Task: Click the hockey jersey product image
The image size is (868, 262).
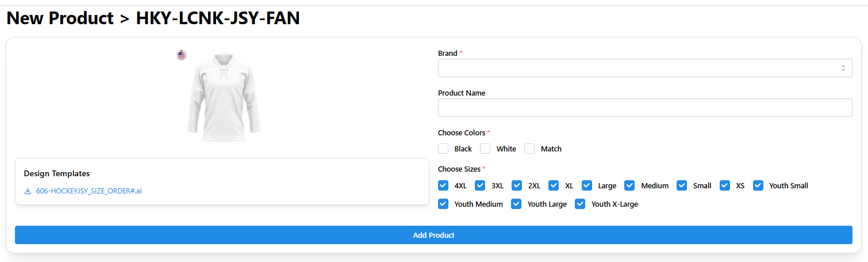Action: point(223,98)
